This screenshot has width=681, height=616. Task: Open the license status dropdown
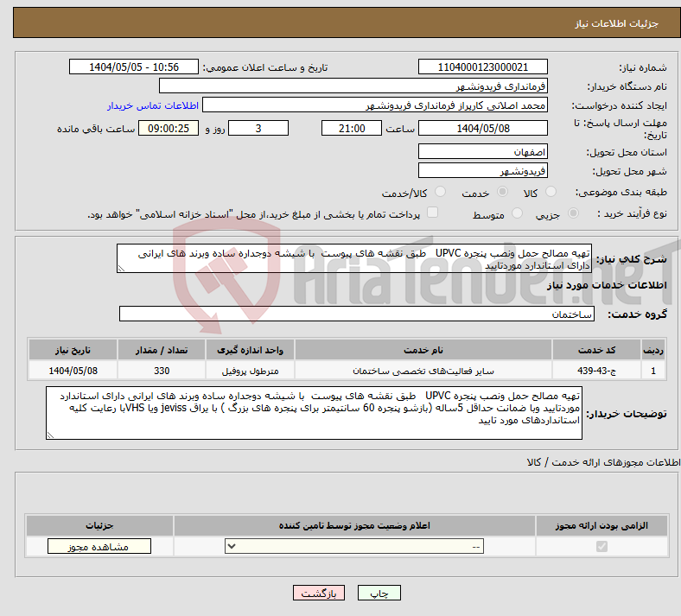point(354,546)
